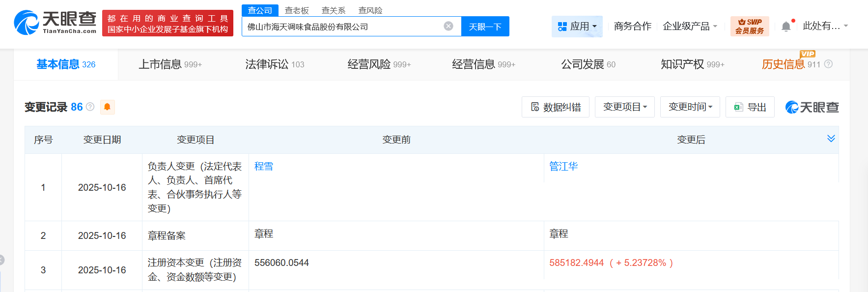Click the 程雪 person link
This screenshot has height=292, width=868.
(x=264, y=167)
